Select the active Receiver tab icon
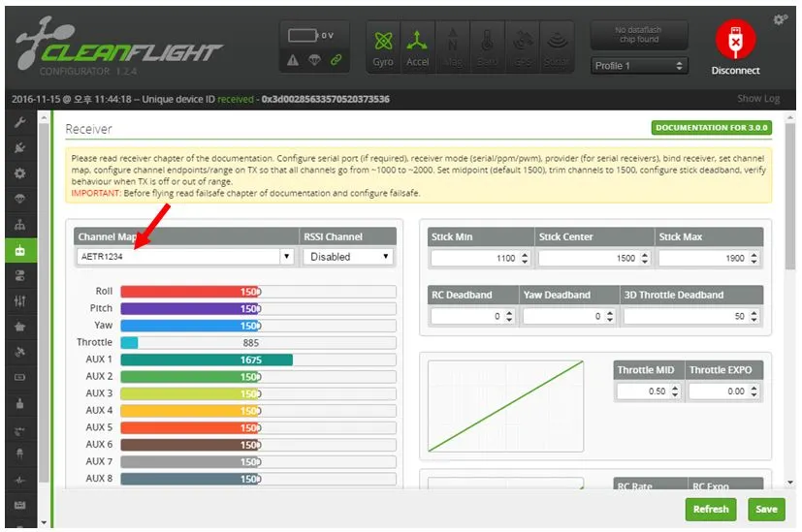The width and height of the screenshot is (802, 532). tap(20, 250)
